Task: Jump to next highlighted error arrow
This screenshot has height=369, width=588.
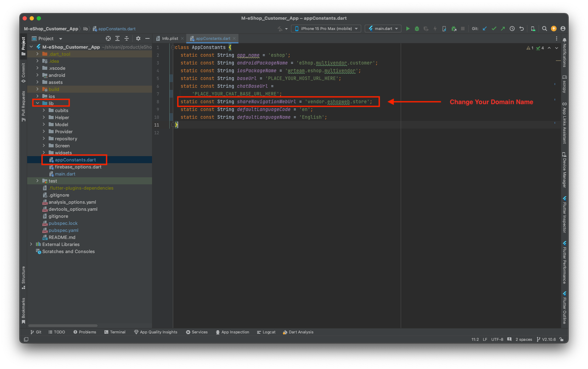Action: click(557, 48)
